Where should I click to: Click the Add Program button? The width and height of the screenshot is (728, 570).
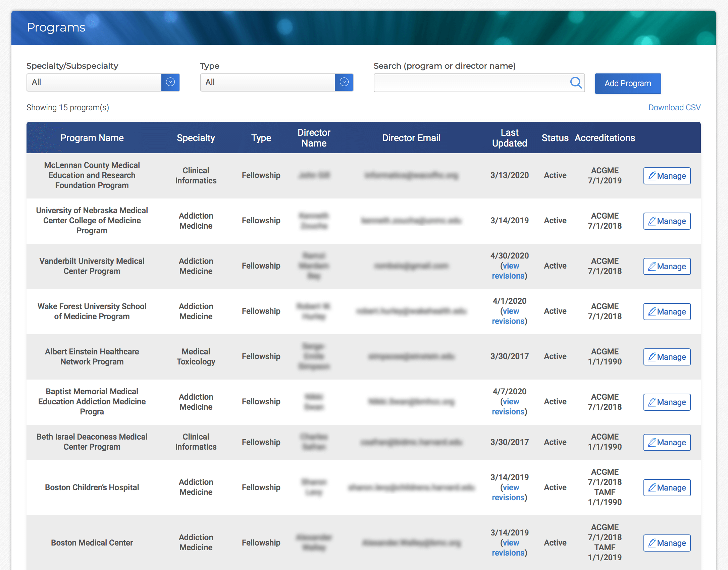[628, 83]
